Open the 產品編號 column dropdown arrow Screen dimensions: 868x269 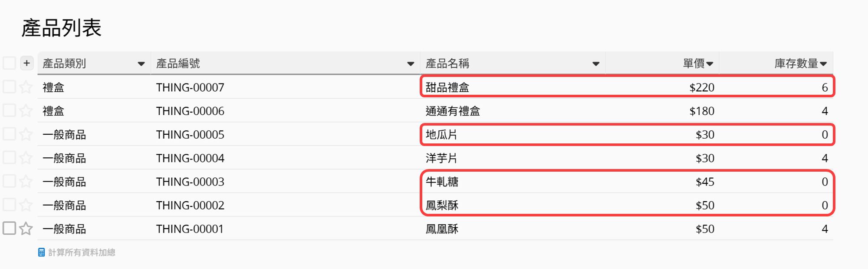410,64
